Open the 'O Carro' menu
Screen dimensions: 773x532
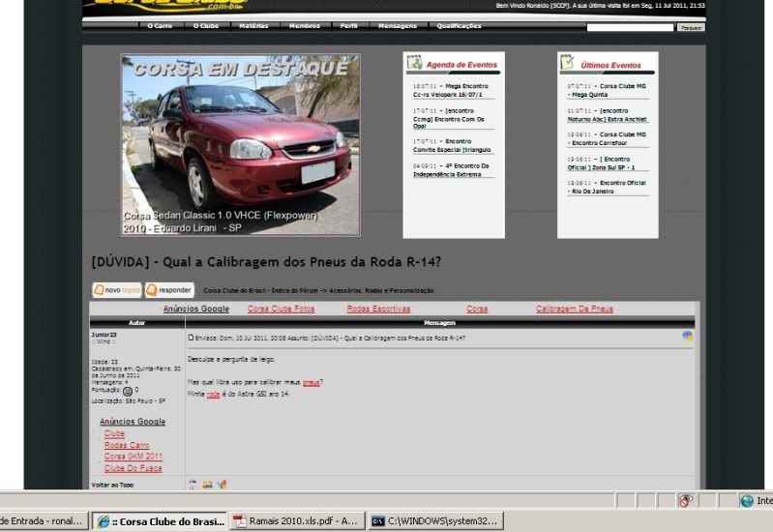(x=160, y=26)
